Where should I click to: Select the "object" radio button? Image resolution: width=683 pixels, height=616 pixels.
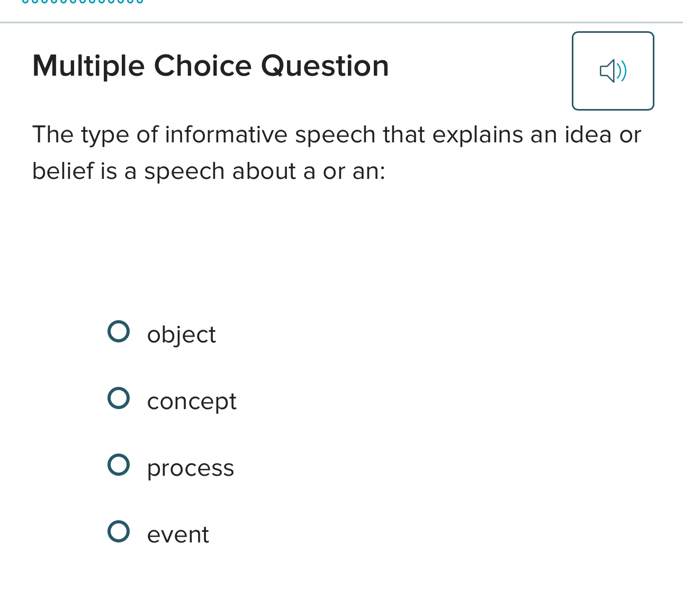[119, 332]
